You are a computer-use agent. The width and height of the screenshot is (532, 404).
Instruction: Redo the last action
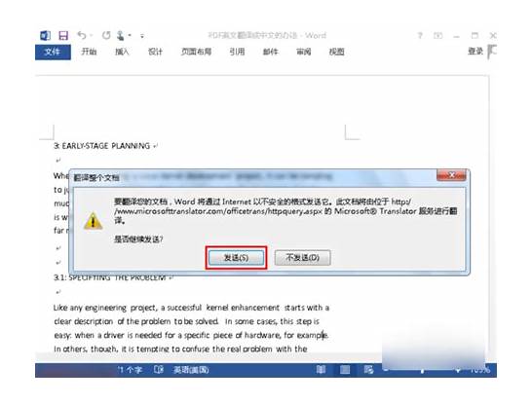click(106, 35)
